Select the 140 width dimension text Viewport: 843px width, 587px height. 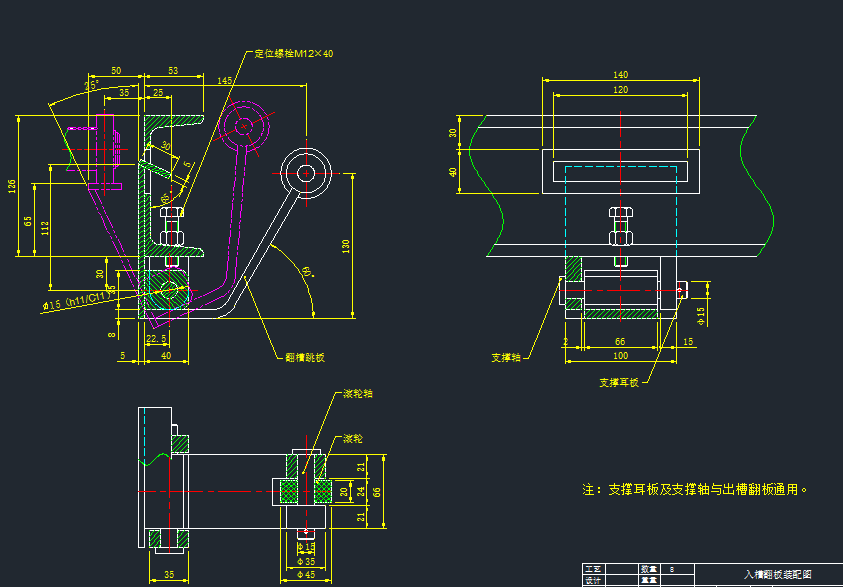point(620,75)
